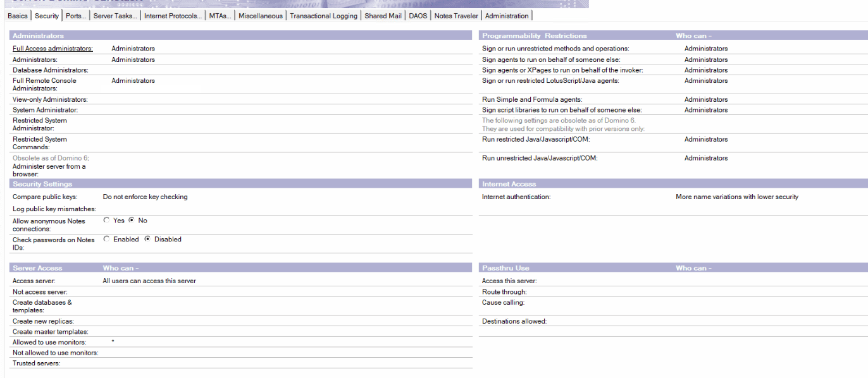Switch to the Ports... tab
Screen dimensions: 868x378
point(76,16)
